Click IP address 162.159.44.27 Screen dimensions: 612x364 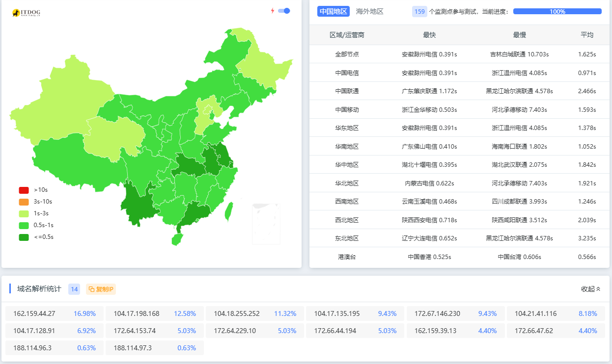tap(34, 313)
